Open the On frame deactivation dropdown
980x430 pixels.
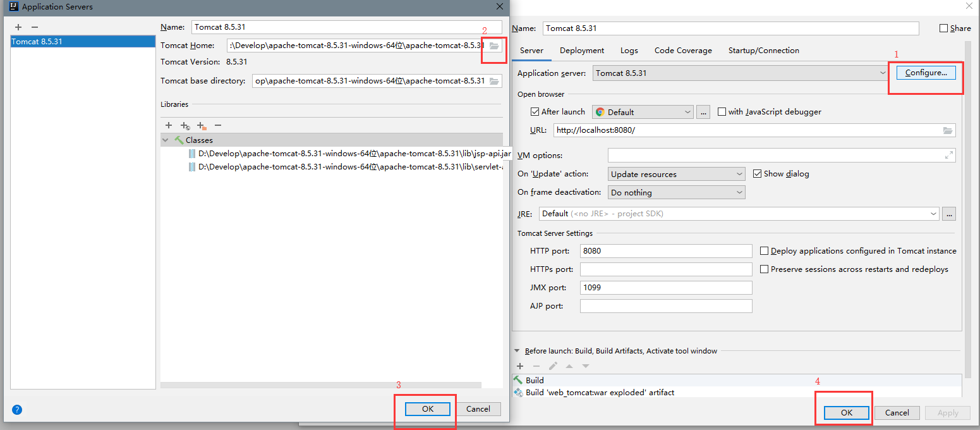(677, 192)
